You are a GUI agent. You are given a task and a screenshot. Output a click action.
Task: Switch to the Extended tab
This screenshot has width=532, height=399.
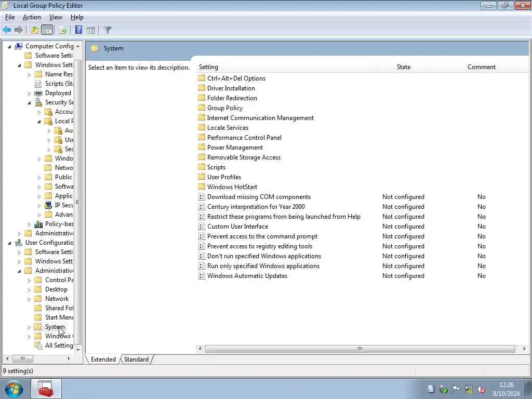pos(103,360)
